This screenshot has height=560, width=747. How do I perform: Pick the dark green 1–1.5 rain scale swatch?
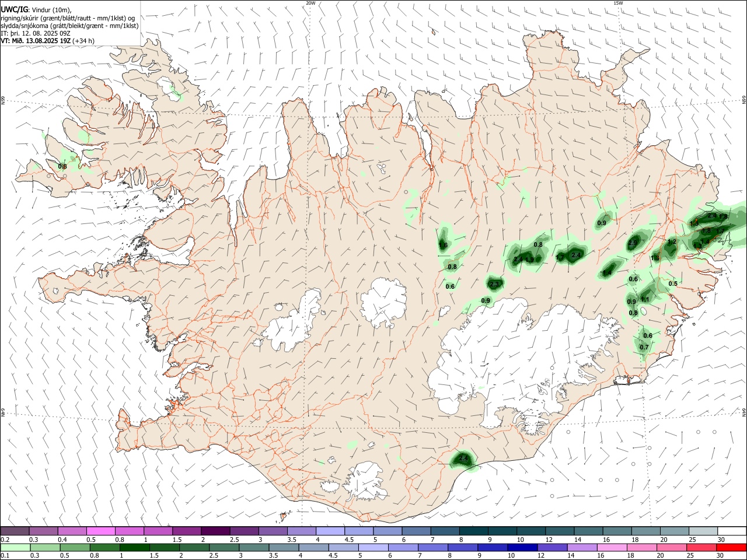pos(136,547)
